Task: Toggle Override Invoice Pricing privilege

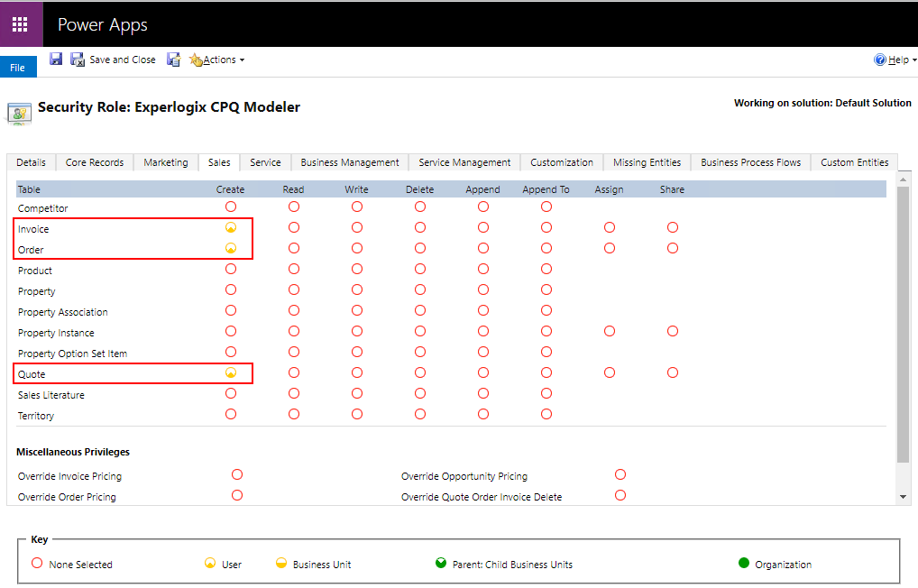Action: (x=237, y=474)
